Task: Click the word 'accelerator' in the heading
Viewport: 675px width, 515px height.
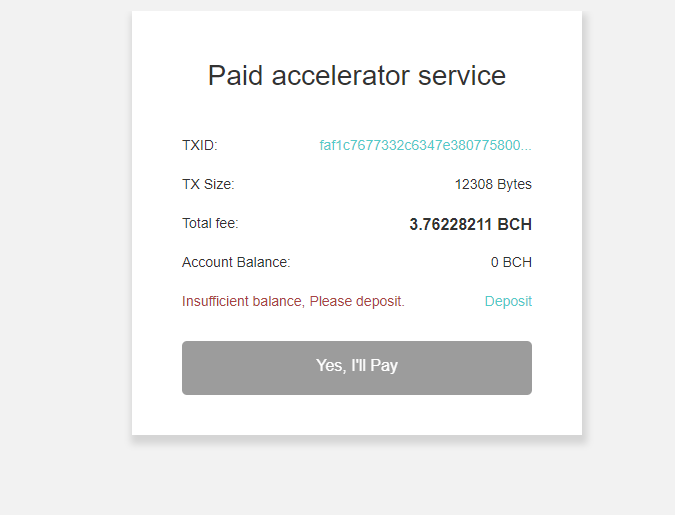Action: [340, 76]
